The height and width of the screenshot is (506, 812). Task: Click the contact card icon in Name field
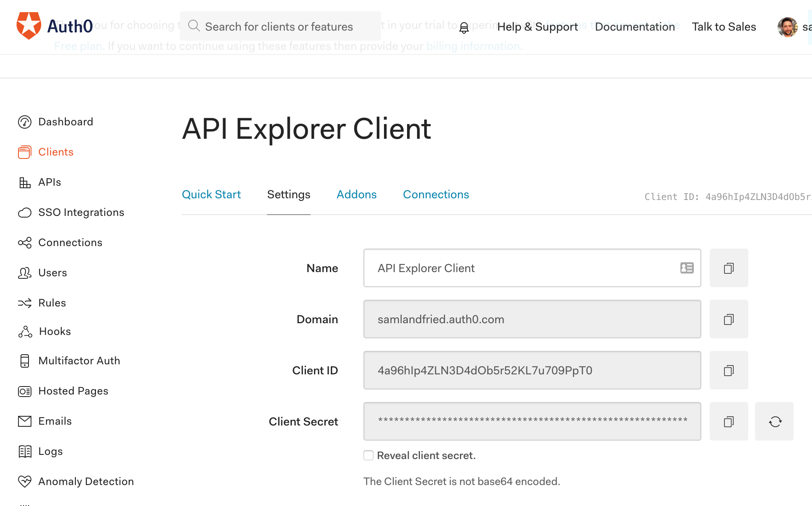click(x=687, y=268)
